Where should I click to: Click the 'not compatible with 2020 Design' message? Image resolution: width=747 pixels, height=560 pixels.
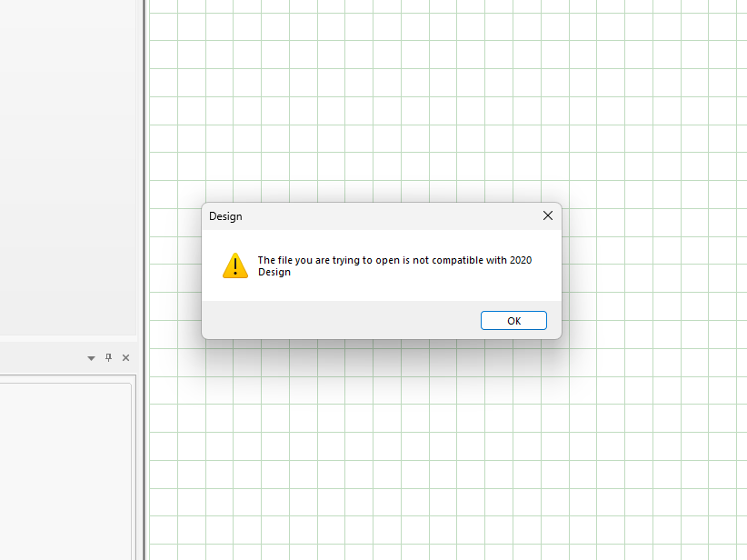point(394,266)
